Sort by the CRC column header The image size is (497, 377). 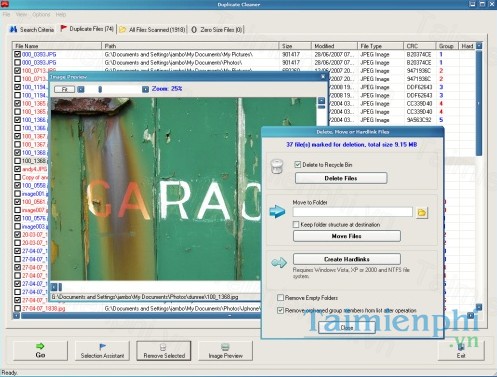point(420,46)
